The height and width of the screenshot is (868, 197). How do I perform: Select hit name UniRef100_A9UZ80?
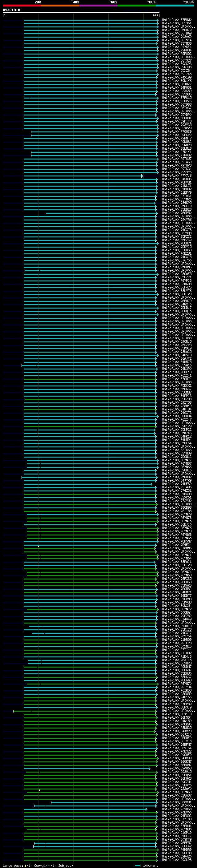177,399
